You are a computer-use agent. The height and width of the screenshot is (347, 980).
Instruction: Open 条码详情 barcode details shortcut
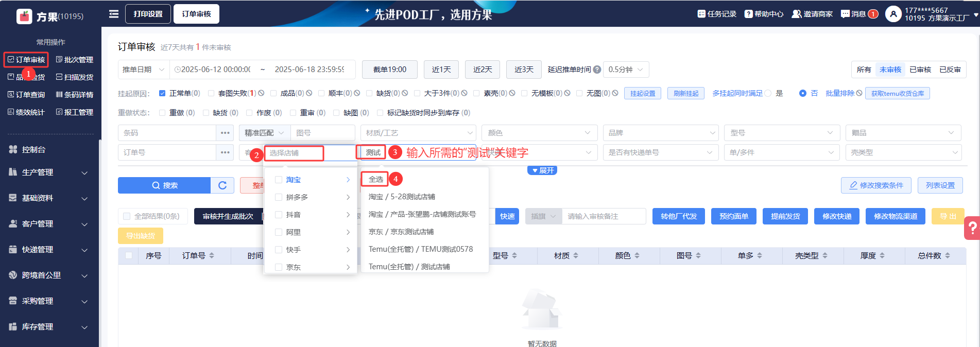(75, 95)
